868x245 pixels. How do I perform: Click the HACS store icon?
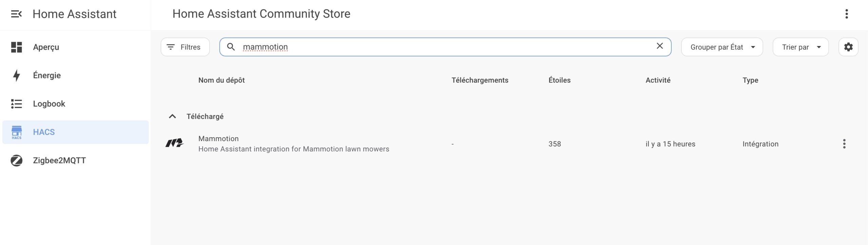point(16,132)
